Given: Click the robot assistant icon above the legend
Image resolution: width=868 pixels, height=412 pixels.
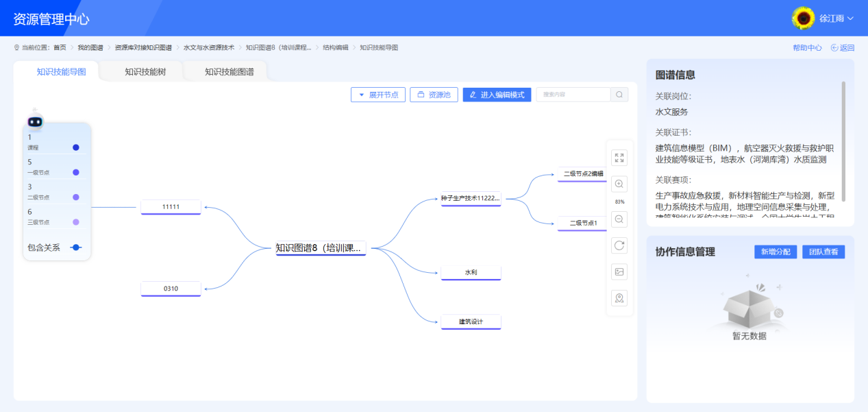Looking at the screenshot, I should tap(34, 121).
